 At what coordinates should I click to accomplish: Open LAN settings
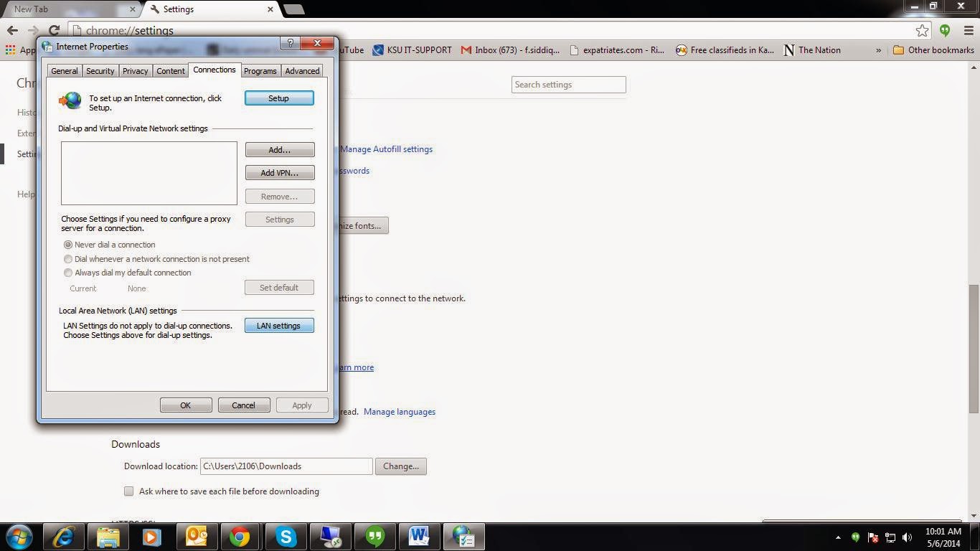point(278,325)
